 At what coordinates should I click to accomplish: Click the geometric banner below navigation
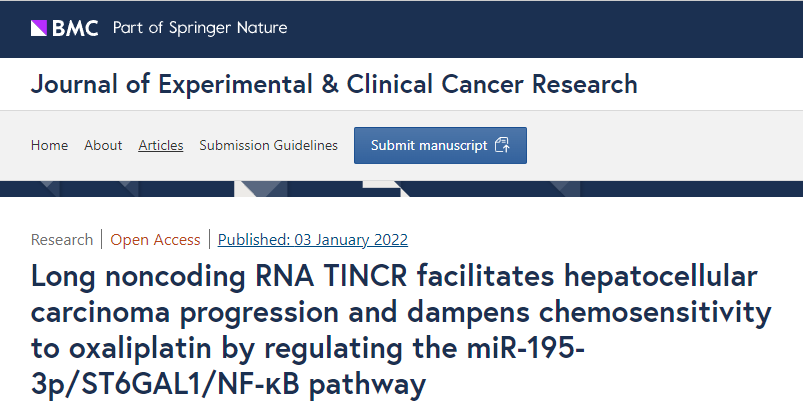[400, 188]
